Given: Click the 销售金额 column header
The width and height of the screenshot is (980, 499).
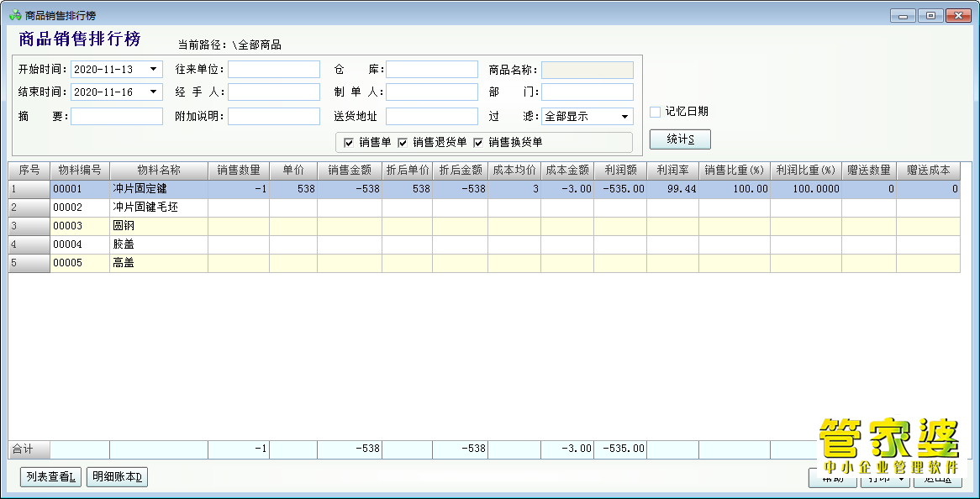Looking at the screenshot, I should point(350,171).
